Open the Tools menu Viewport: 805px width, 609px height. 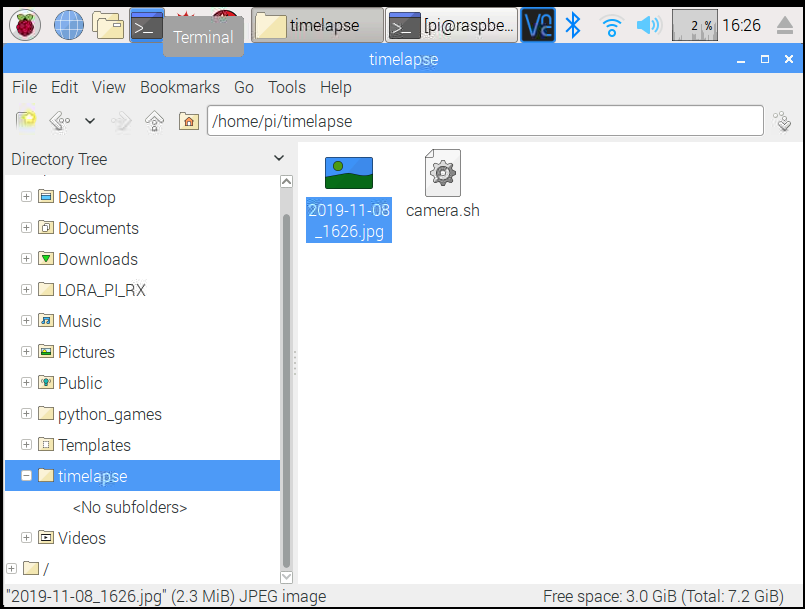point(287,87)
